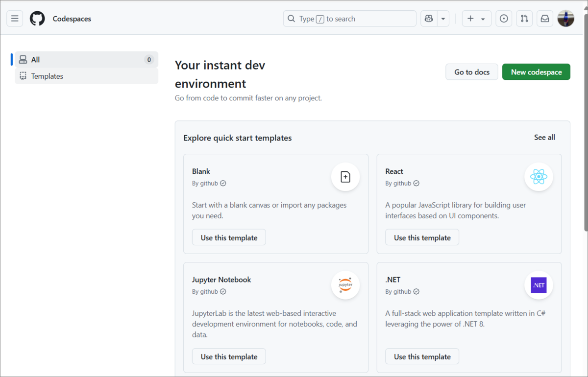Open the Copilot menu icon
588x377 pixels.
click(428, 18)
